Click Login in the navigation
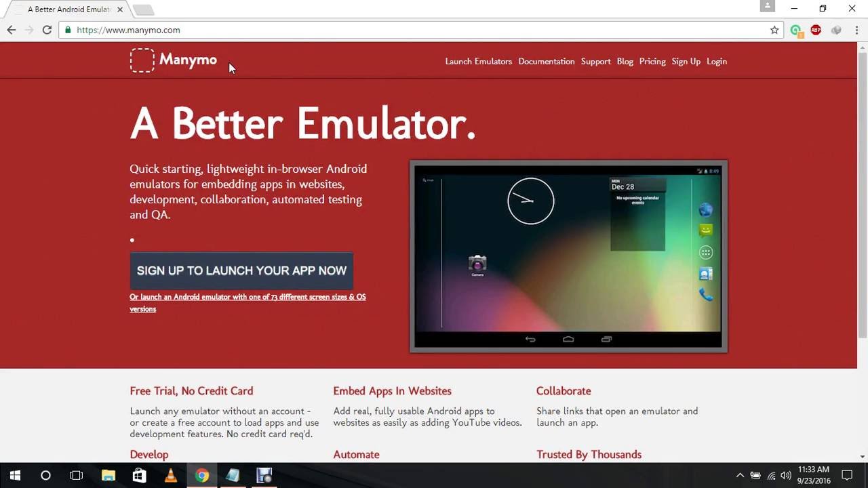This screenshot has height=488, width=868. (x=716, y=61)
